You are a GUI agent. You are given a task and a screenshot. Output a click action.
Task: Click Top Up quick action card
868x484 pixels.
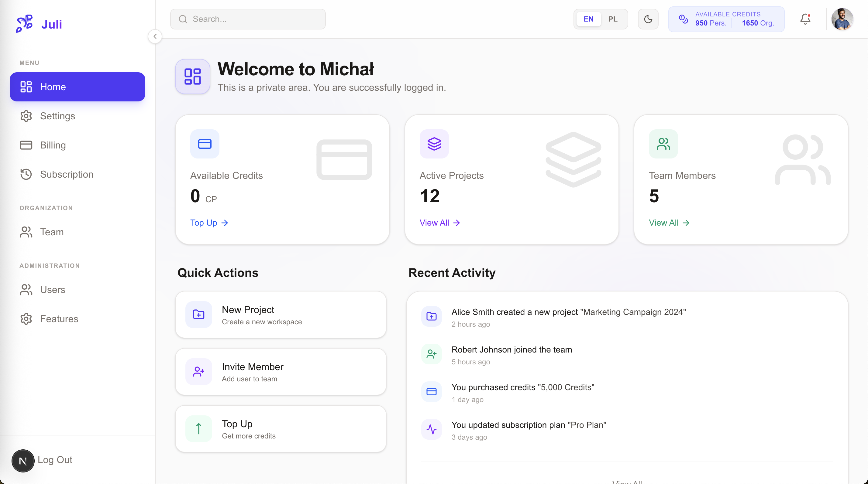281,429
